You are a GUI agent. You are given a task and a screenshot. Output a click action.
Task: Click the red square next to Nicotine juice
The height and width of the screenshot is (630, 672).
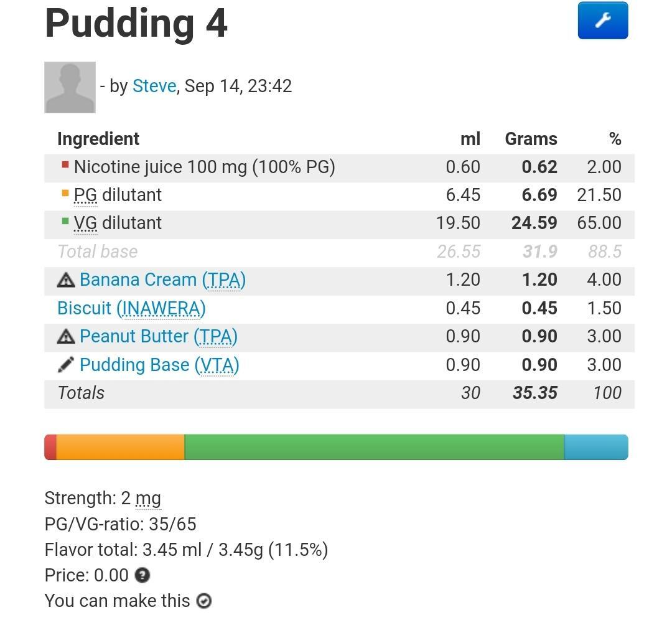pyautogui.click(x=65, y=165)
